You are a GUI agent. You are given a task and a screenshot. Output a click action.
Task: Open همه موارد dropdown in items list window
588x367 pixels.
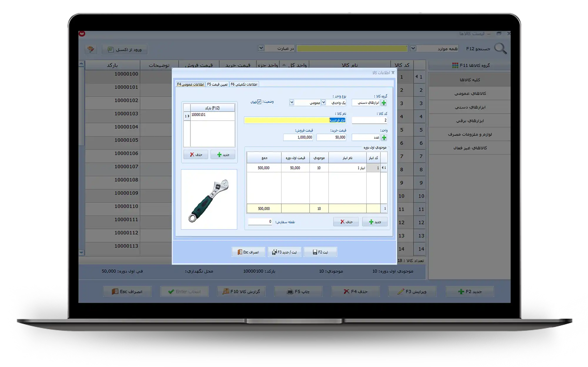coord(413,48)
